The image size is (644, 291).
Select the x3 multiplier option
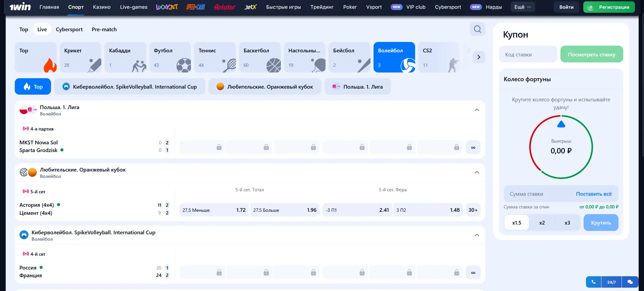567,223
